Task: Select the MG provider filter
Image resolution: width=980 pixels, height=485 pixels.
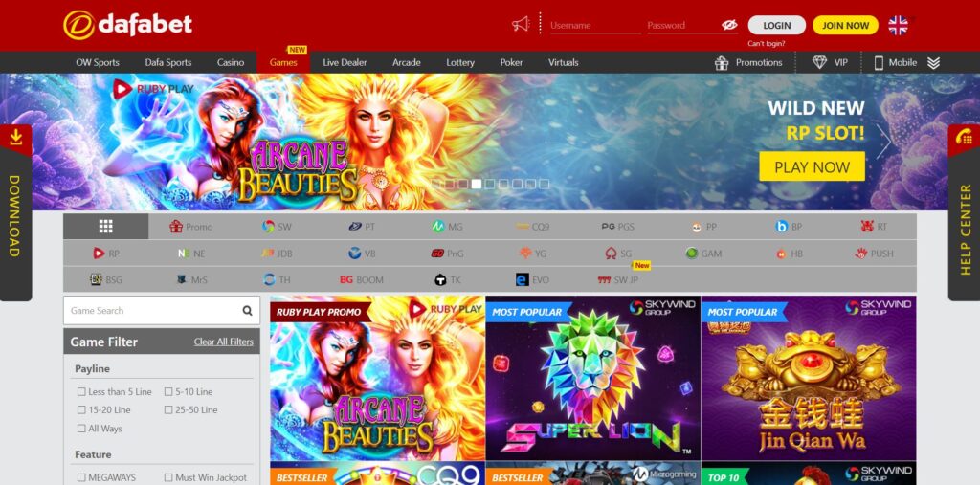Action: [x=448, y=227]
